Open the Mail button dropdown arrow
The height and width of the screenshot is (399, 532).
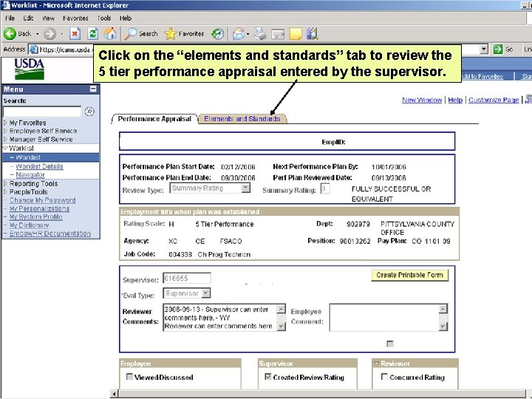[248, 34]
